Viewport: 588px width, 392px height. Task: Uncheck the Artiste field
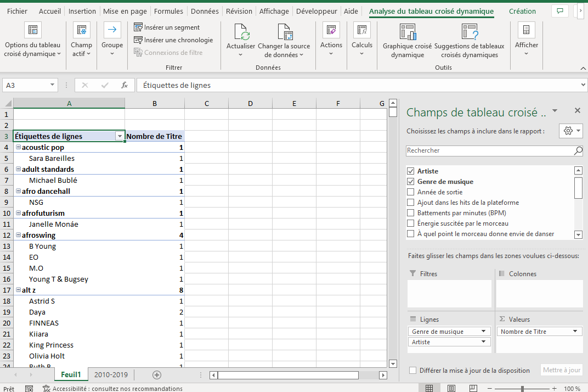point(411,171)
